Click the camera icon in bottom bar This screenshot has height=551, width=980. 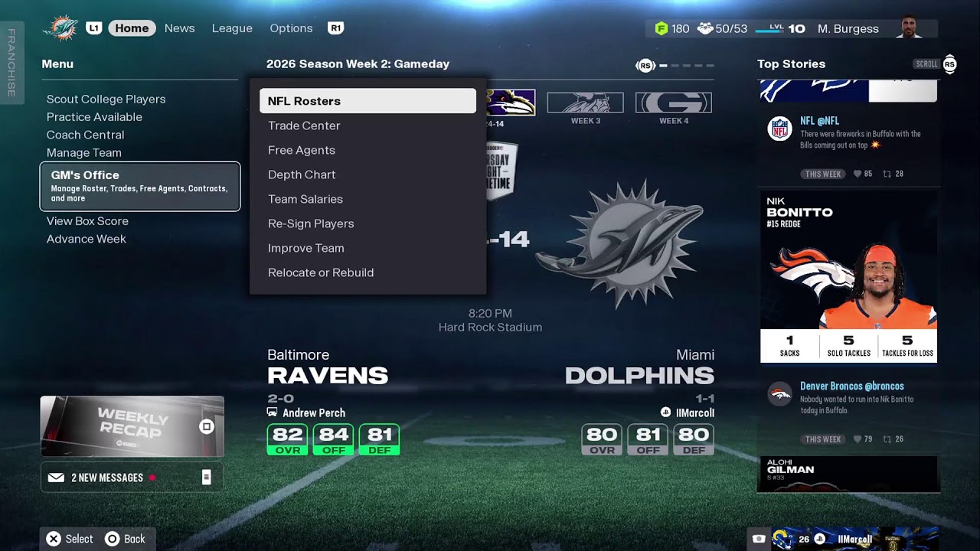759,539
